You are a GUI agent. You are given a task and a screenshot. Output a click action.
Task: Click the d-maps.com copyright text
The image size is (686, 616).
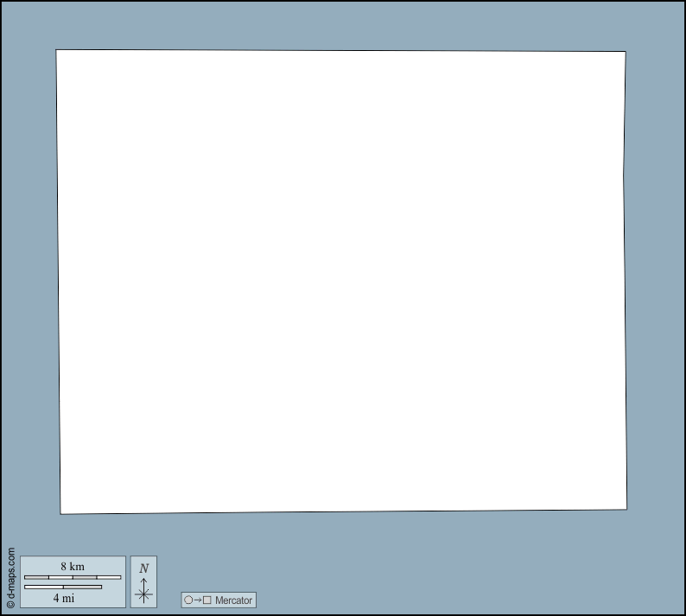point(11,578)
